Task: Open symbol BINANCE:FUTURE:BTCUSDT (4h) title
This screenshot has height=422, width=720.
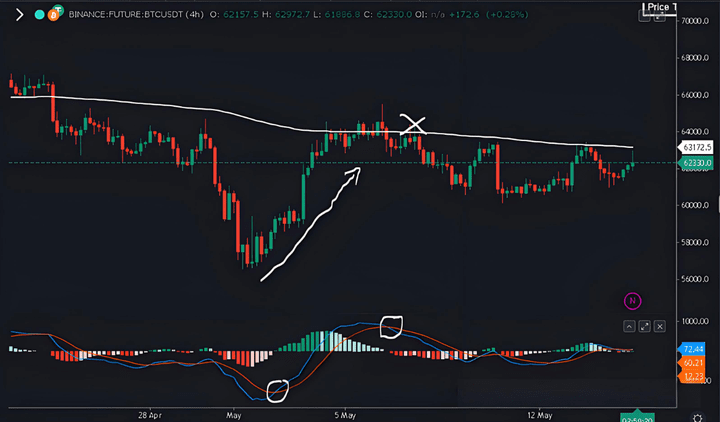Action: 136,15
